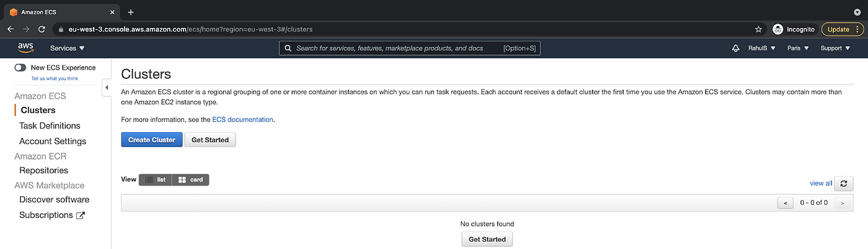This screenshot has height=249, width=868.
Task: Switch to card view
Action: click(x=191, y=179)
